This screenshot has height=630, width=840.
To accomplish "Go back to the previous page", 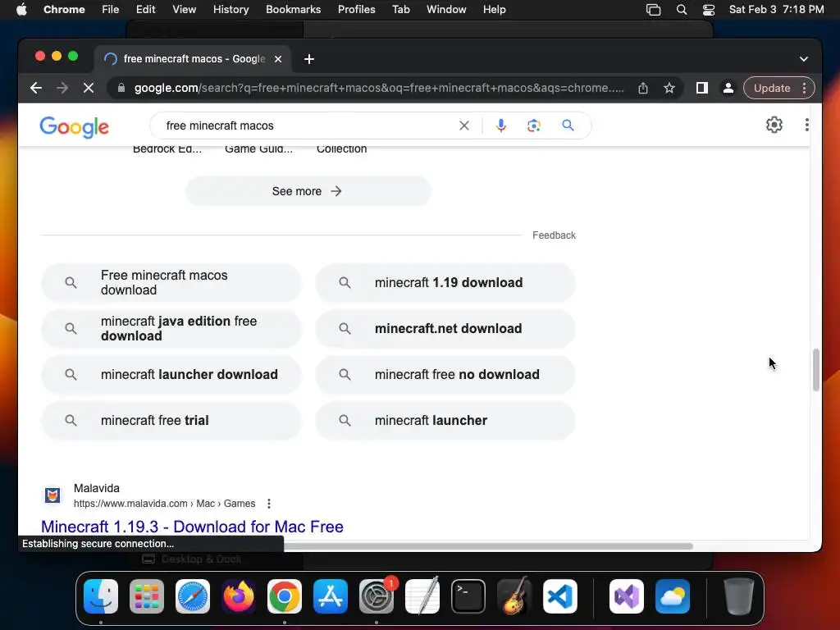I will tap(36, 88).
